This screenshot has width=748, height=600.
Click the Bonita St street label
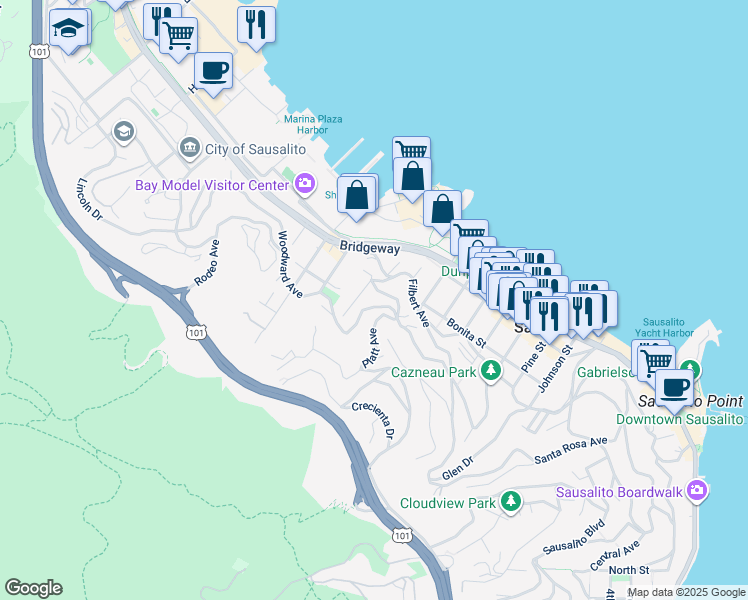pyautogui.click(x=466, y=333)
